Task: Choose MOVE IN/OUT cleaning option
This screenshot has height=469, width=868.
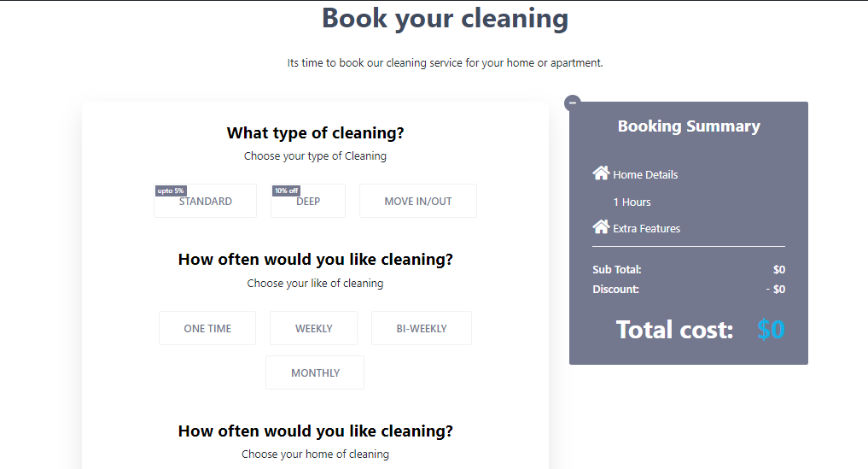Action: [x=418, y=201]
